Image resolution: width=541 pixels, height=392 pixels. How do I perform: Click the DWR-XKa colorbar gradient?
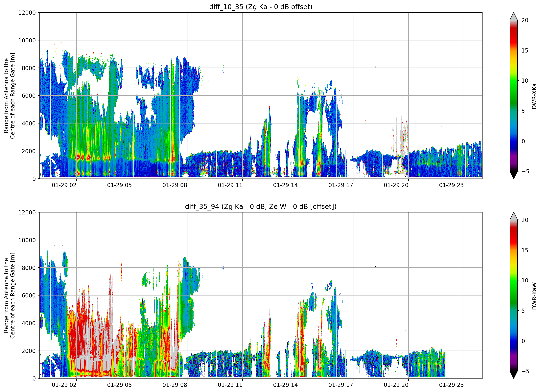pyautogui.click(x=514, y=96)
